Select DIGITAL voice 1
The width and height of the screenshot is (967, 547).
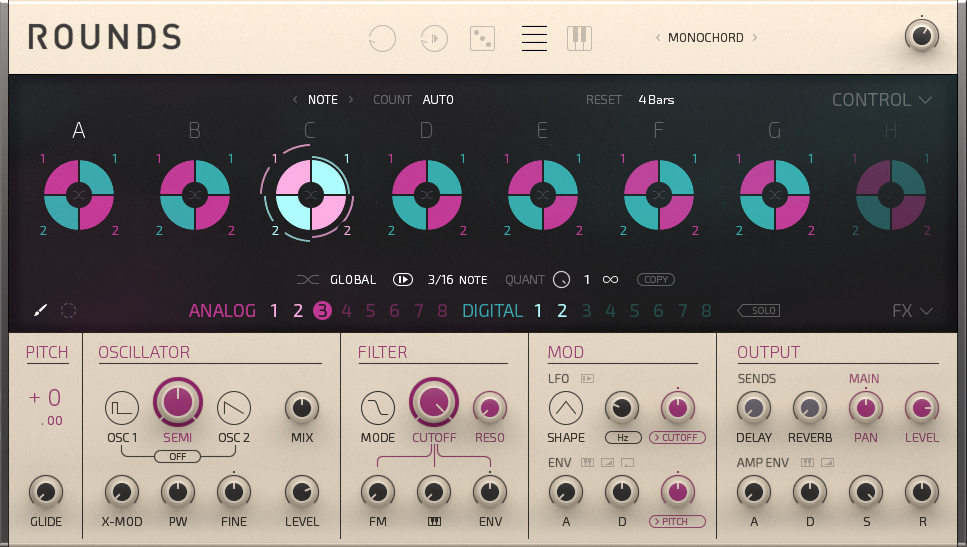(x=538, y=311)
